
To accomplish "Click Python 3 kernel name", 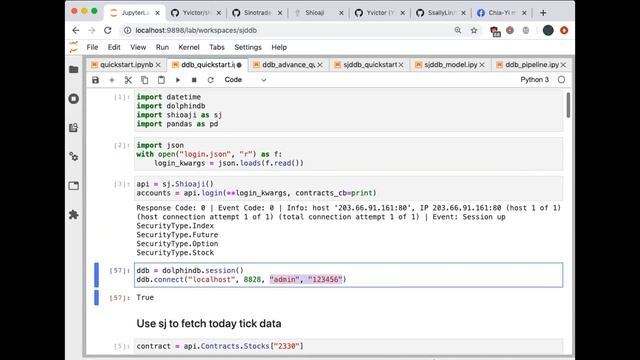I will 534,80.
